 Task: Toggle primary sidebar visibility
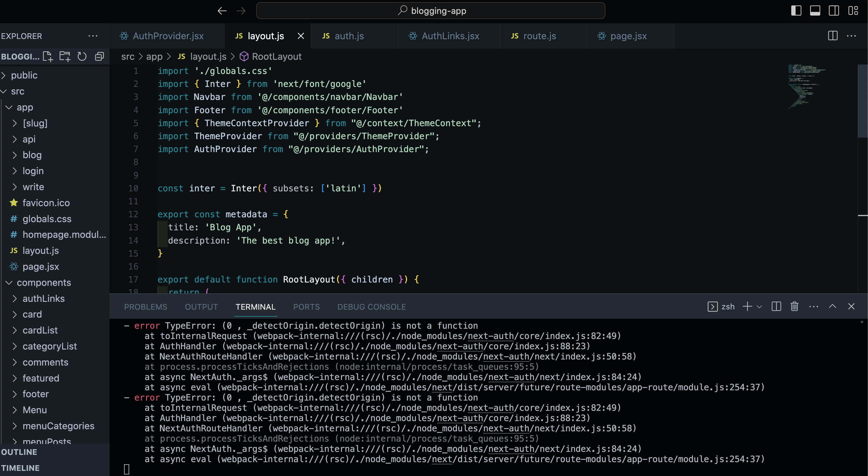tap(796, 11)
